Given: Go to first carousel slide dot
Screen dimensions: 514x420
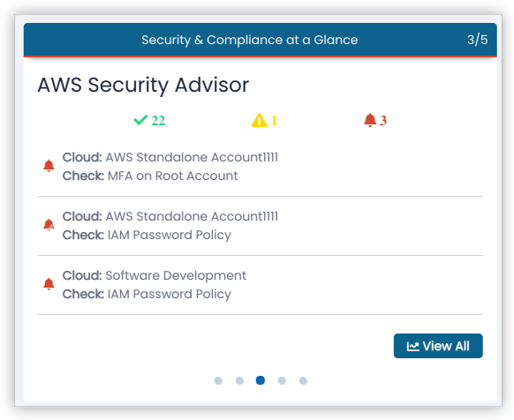Looking at the screenshot, I should (218, 380).
